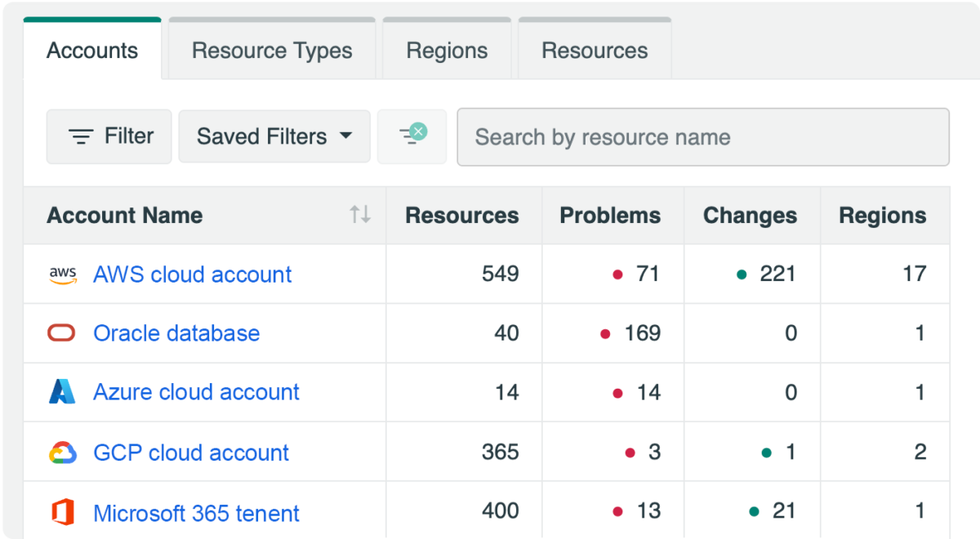Click the Problems column header
The width and height of the screenshot is (980, 539).
610,216
